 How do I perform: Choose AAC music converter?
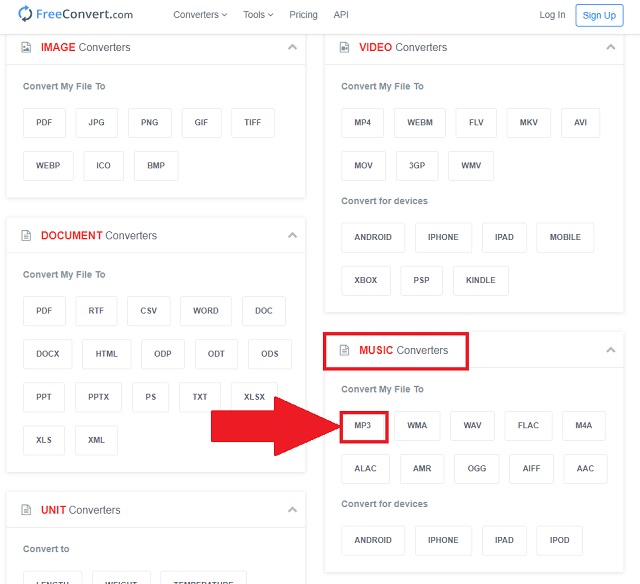tap(585, 469)
